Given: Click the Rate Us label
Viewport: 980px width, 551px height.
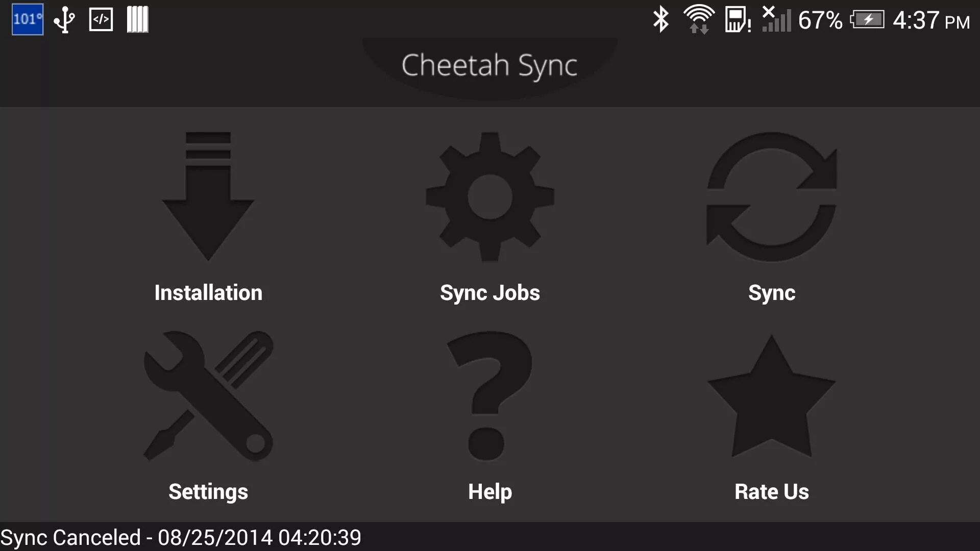Looking at the screenshot, I should click(772, 492).
